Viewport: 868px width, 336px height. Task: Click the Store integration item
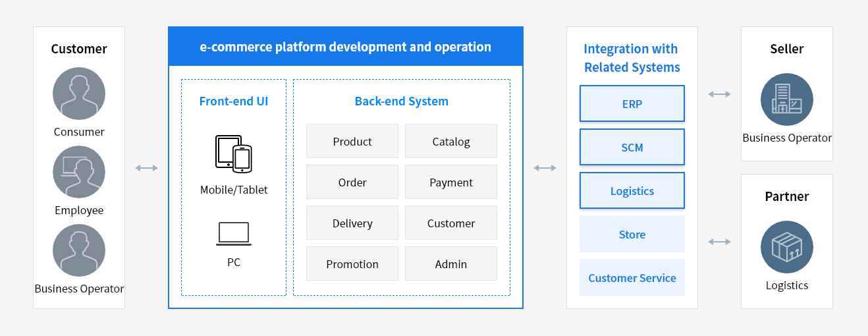click(632, 234)
